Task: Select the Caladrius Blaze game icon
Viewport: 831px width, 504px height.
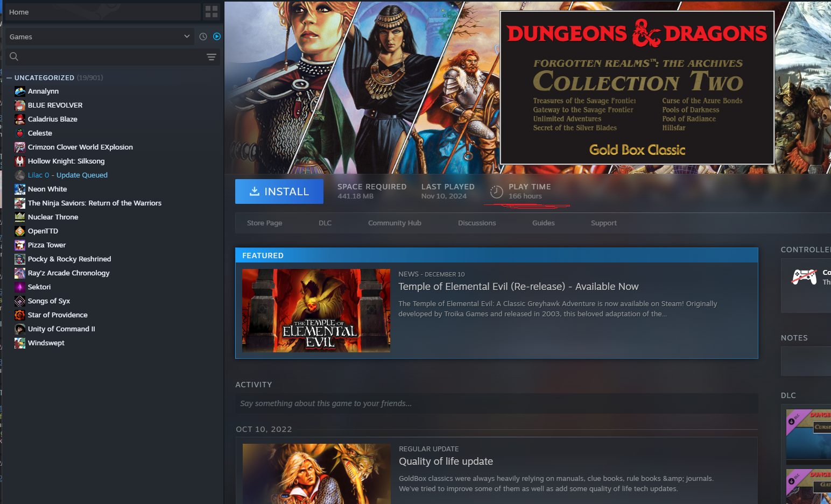Action: [x=20, y=119]
